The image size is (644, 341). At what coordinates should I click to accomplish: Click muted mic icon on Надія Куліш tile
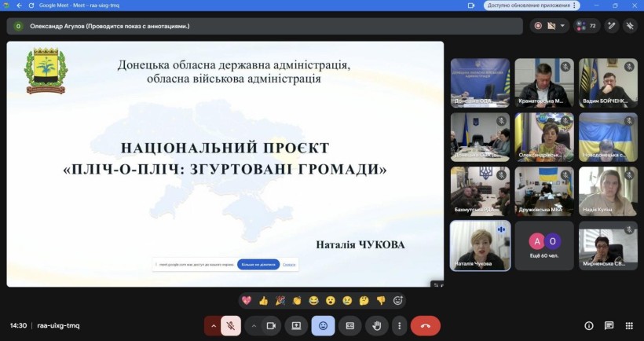click(629, 175)
